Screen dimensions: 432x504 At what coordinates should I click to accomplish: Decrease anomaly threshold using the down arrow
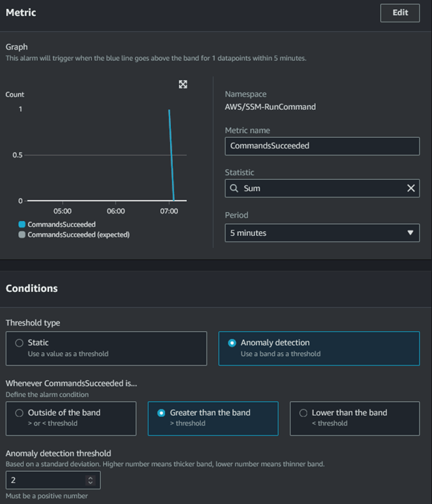click(90, 482)
